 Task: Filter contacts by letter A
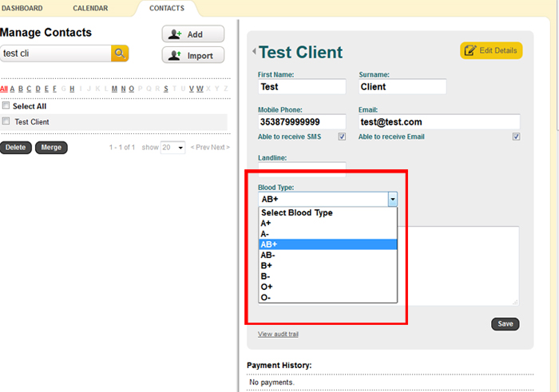[x=12, y=89]
